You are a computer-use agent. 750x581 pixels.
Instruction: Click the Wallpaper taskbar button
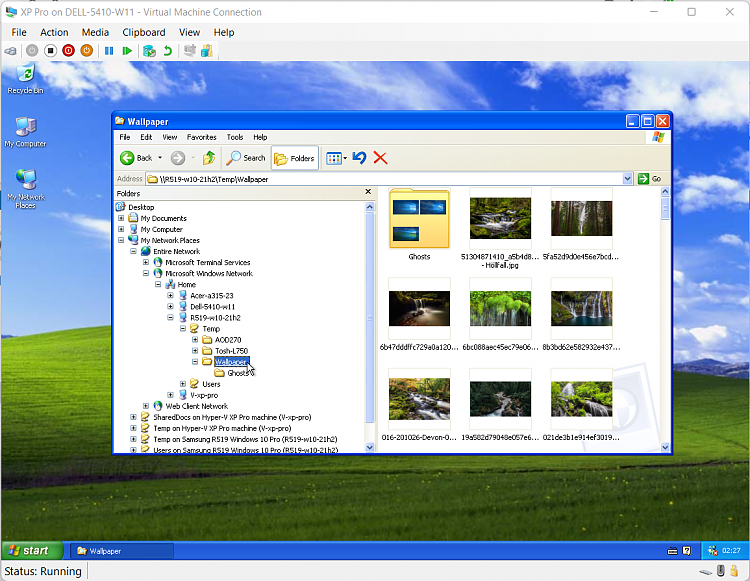122,551
